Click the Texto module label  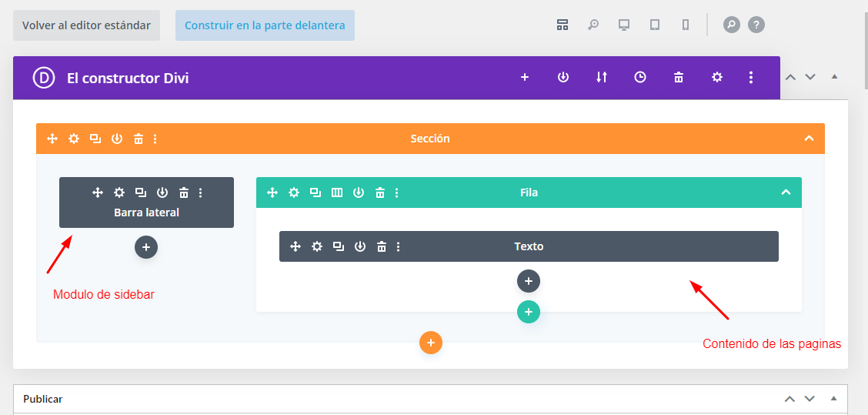coord(529,246)
